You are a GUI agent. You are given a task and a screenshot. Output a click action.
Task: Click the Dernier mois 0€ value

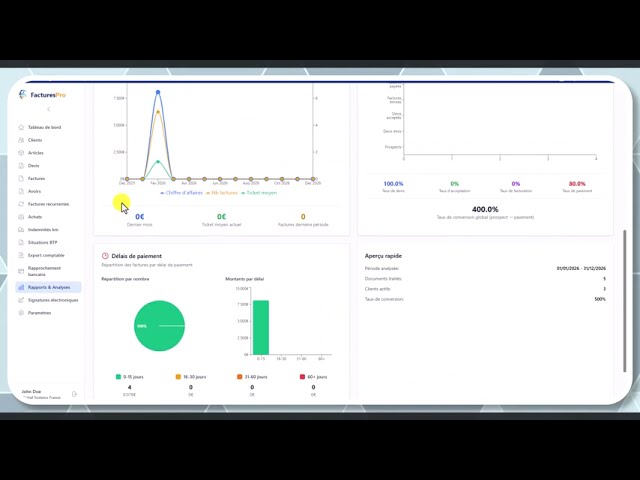click(140, 217)
